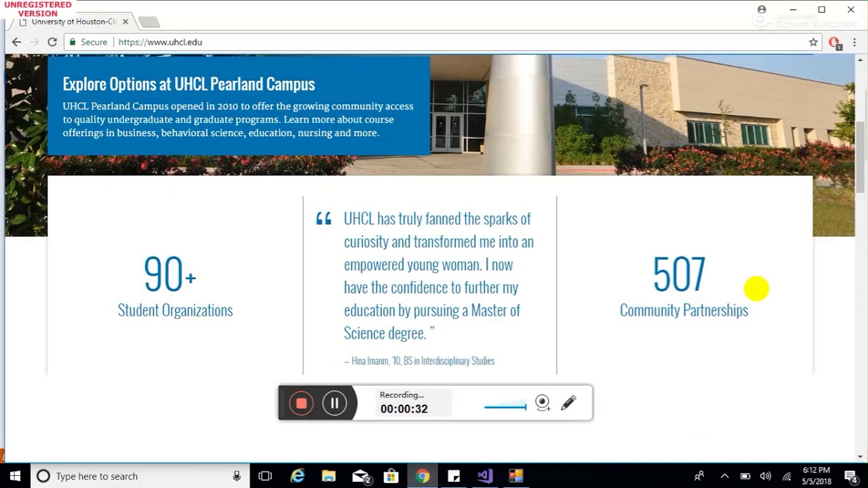This screenshot has width=868, height=488.
Task: Open the Wi-Fi network icon
Action: 787,476
